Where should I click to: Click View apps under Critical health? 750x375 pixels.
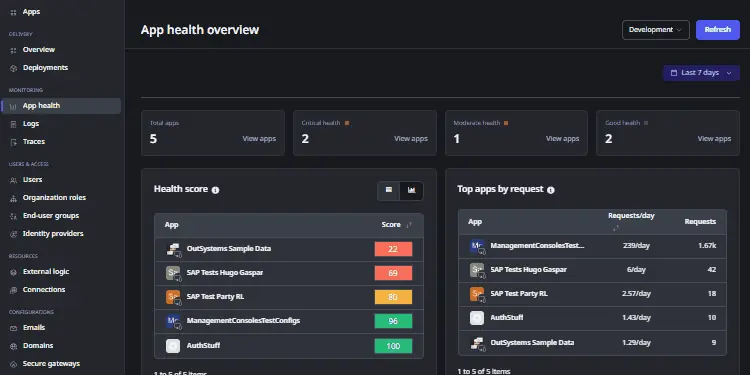pos(411,139)
